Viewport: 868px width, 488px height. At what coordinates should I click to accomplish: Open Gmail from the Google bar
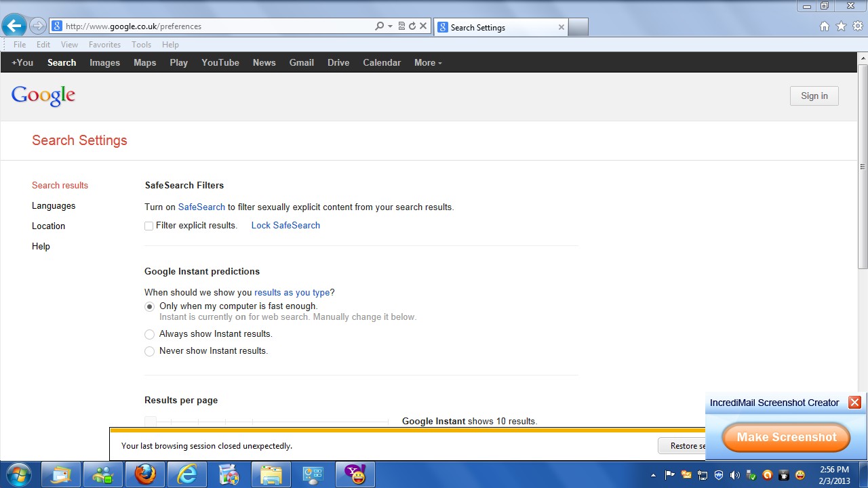point(301,62)
